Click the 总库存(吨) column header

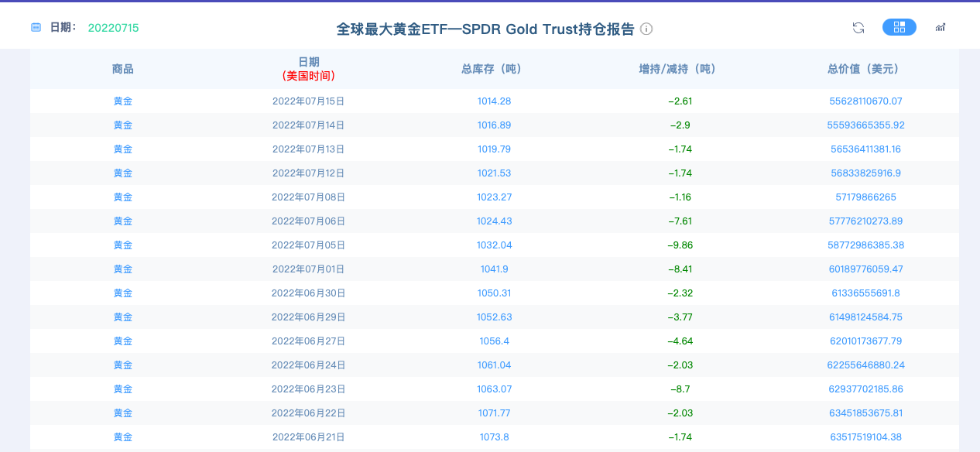click(495, 69)
